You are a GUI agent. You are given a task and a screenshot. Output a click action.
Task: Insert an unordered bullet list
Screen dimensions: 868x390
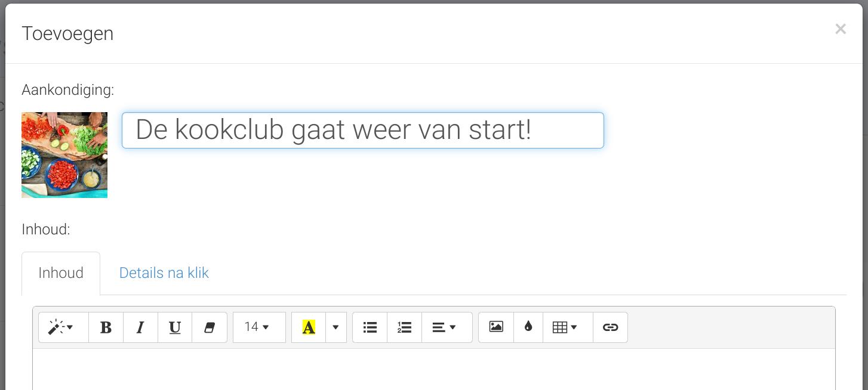tap(370, 327)
